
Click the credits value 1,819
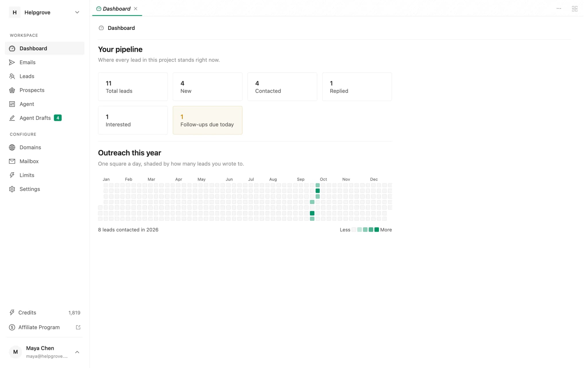point(74,313)
